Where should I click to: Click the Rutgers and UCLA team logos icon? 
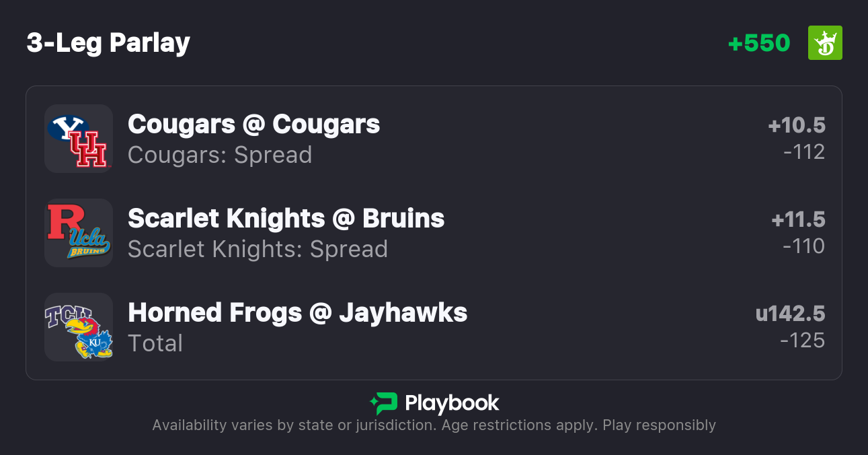point(78,233)
